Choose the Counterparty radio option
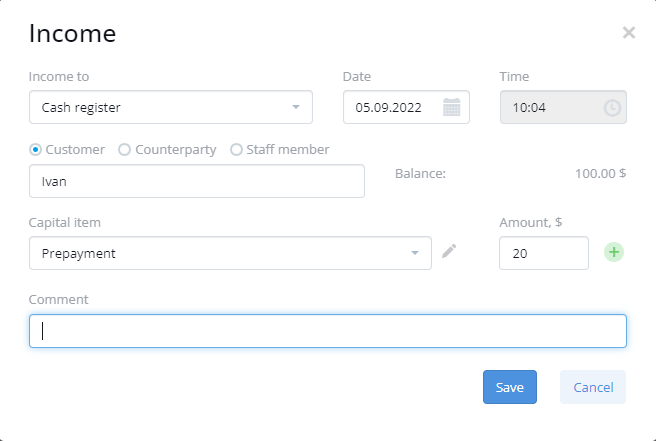 124,149
